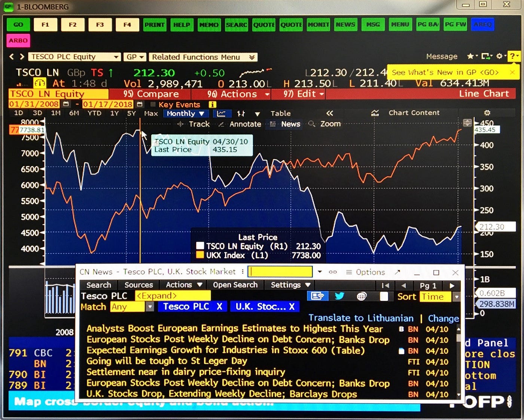Image resolution: width=524 pixels, height=420 pixels.
Task: Click the blue AREQ key
Action: click(482, 25)
